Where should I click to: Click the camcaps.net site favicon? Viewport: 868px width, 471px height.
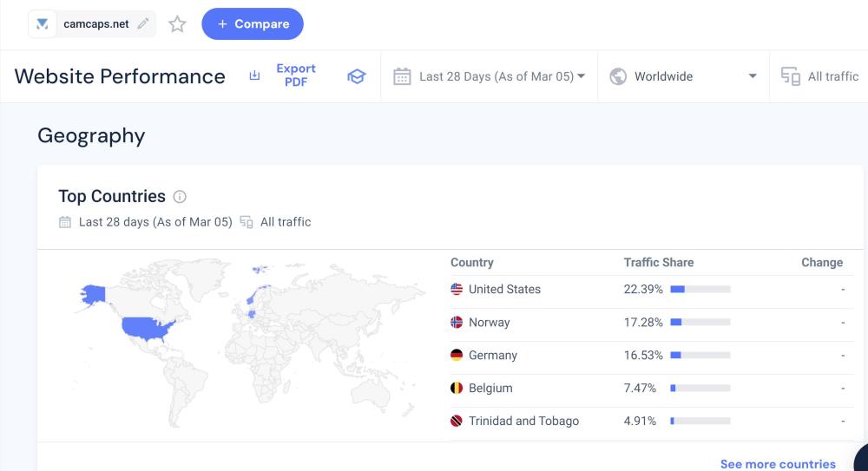pyautogui.click(x=43, y=24)
